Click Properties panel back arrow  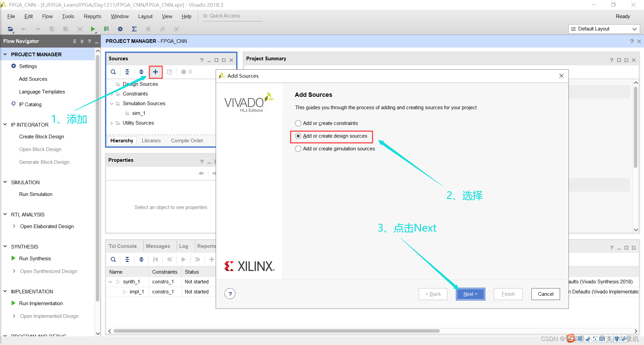point(201,173)
